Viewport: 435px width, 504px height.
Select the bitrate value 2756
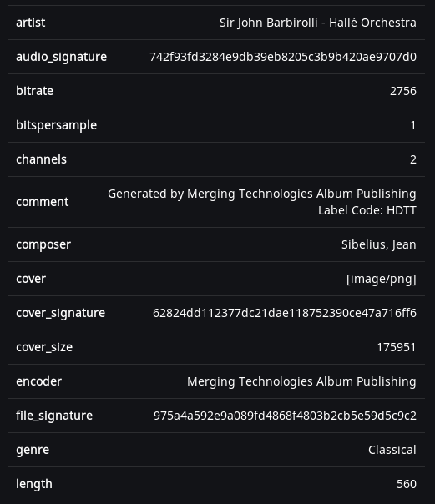point(402,91)
